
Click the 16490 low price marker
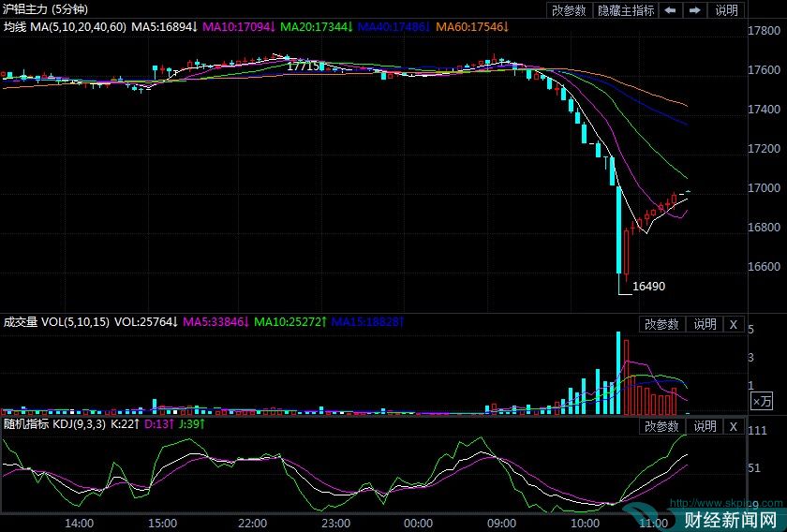[x=648, y=286]
